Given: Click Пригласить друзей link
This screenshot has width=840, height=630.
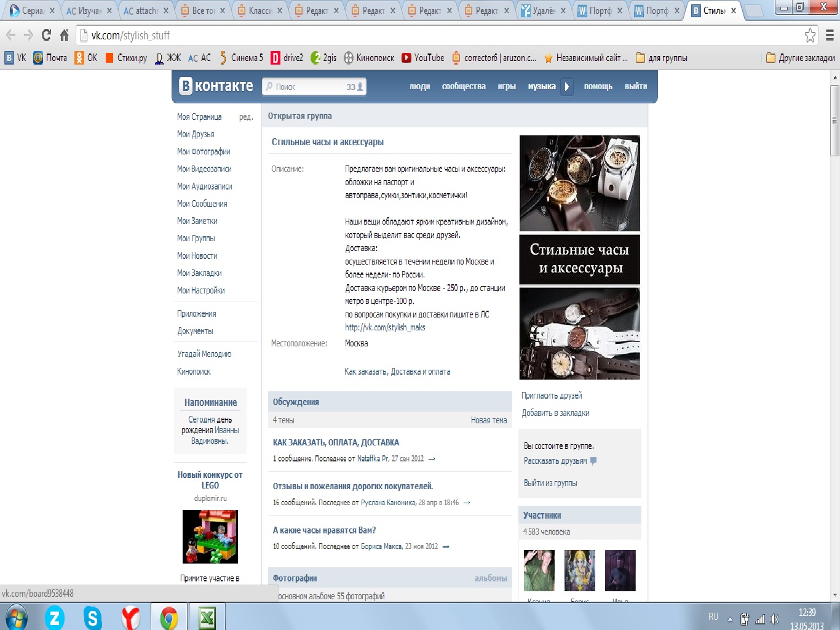Looking at the screenshot, I should pos(552,396).
